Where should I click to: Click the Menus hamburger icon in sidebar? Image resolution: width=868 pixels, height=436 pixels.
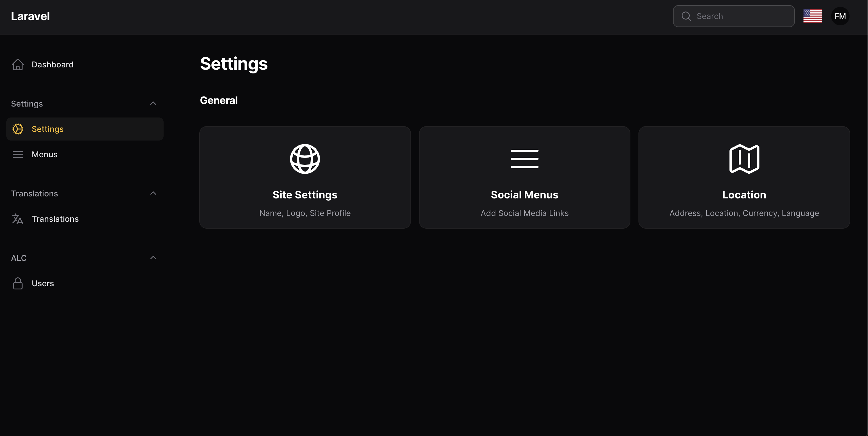[18, 154]
